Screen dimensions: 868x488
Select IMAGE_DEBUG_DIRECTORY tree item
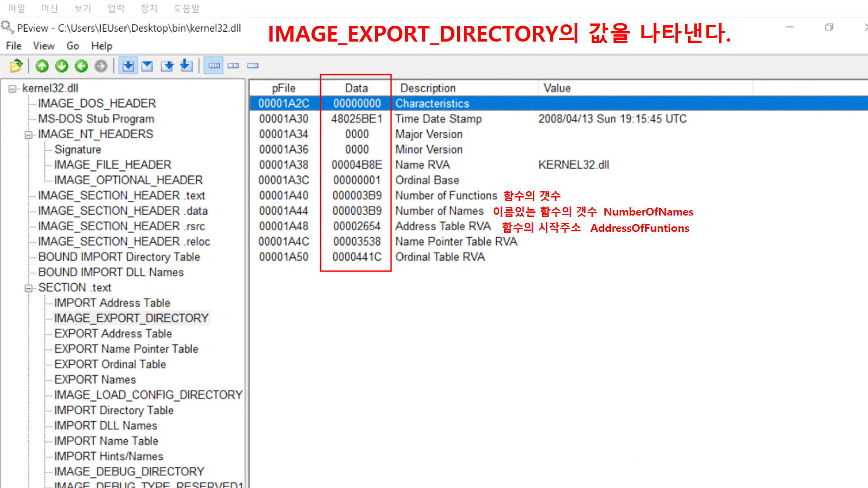click(129, 472)
